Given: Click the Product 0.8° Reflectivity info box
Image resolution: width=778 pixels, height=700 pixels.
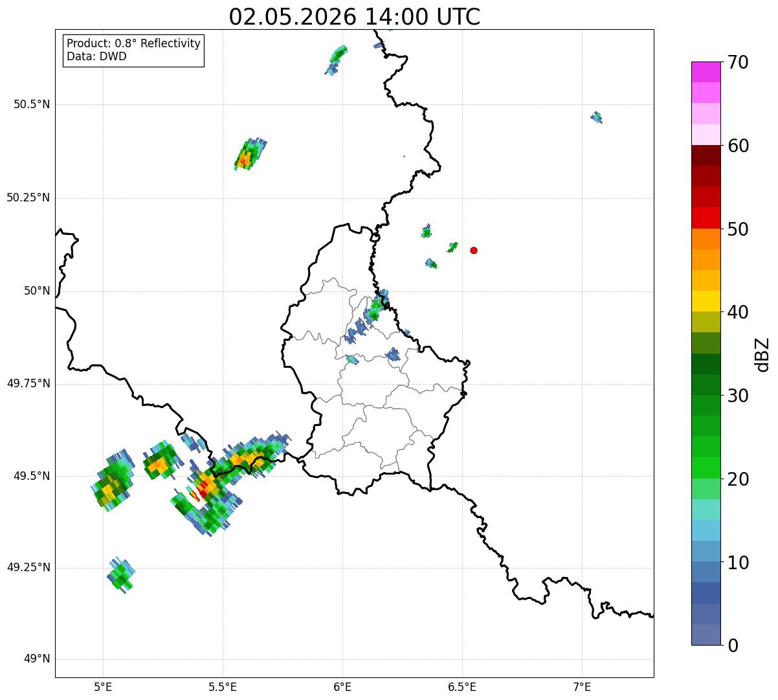Looking at the screenshot, I should (x=134, y=51).
